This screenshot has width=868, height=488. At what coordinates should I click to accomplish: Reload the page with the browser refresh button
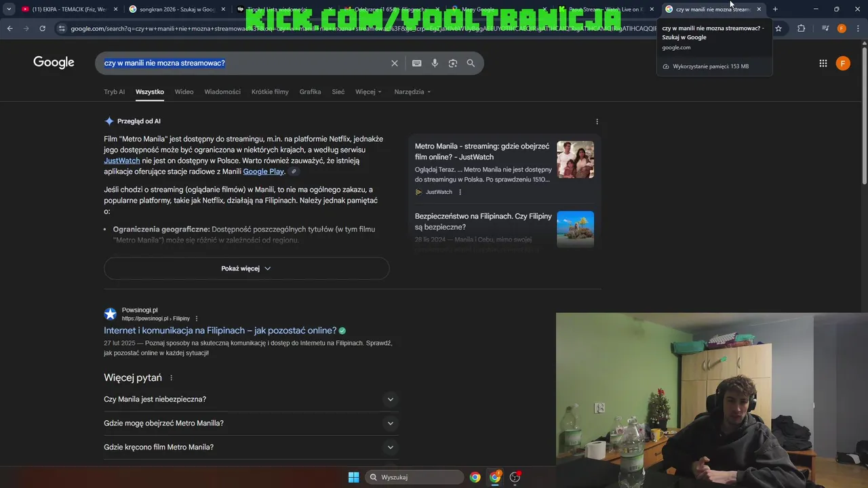pos(42,28)
